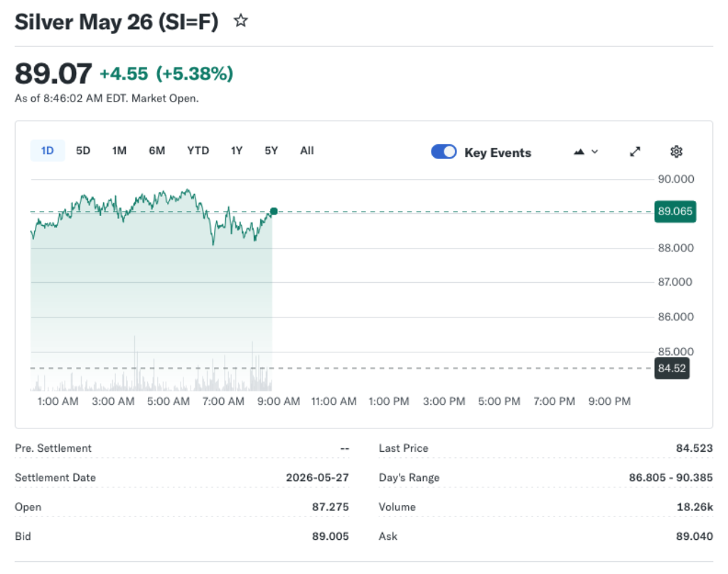
Task: Open the chart settings gear
Action: [x=676, y=151]
